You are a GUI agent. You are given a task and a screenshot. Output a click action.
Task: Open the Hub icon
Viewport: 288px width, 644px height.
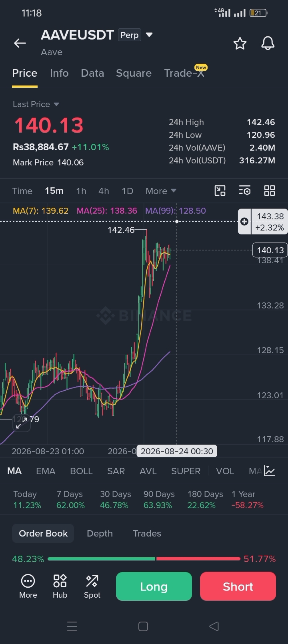60,586
